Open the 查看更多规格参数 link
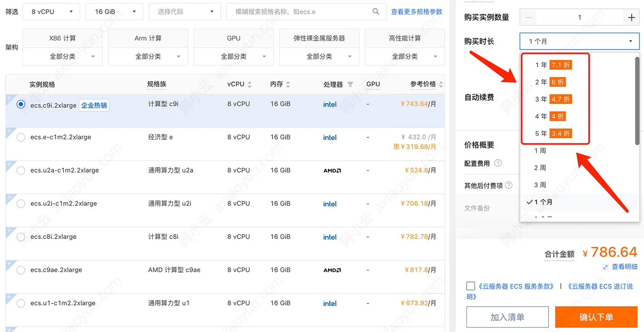The width and height of the screenshot is (644, 332). (x=417, y=12)
